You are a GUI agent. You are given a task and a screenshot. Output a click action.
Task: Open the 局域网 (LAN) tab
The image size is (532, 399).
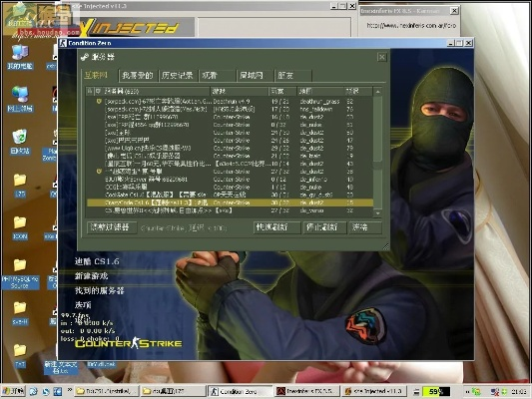pos(255,75)
